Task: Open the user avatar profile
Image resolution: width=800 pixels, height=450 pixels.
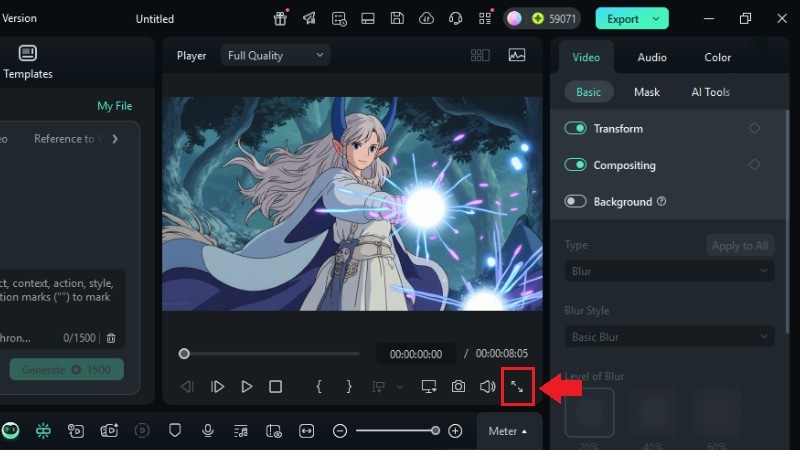Action: tap(514, 19)
